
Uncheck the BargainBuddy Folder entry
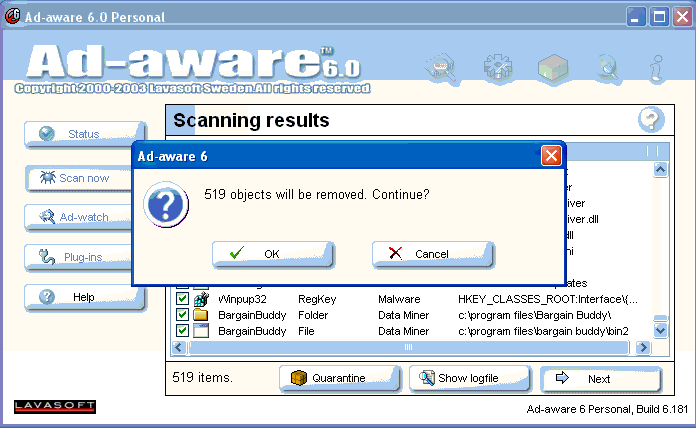click(x=183, y=315)
